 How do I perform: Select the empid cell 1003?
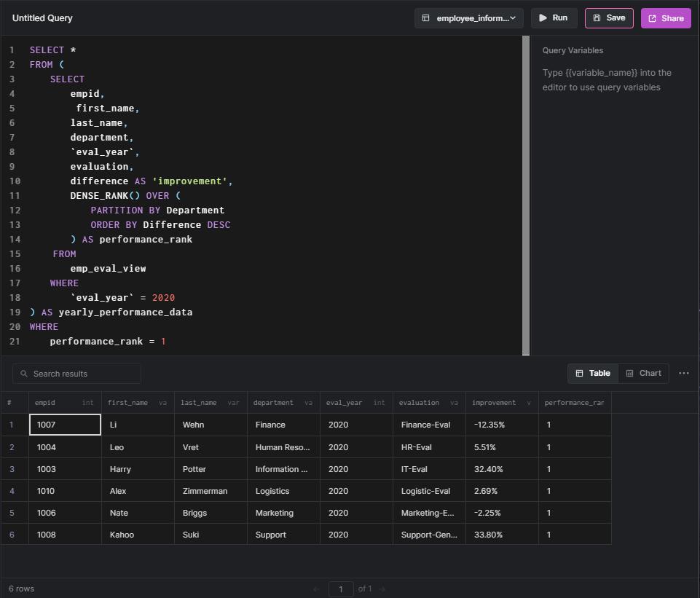[65, 469]
